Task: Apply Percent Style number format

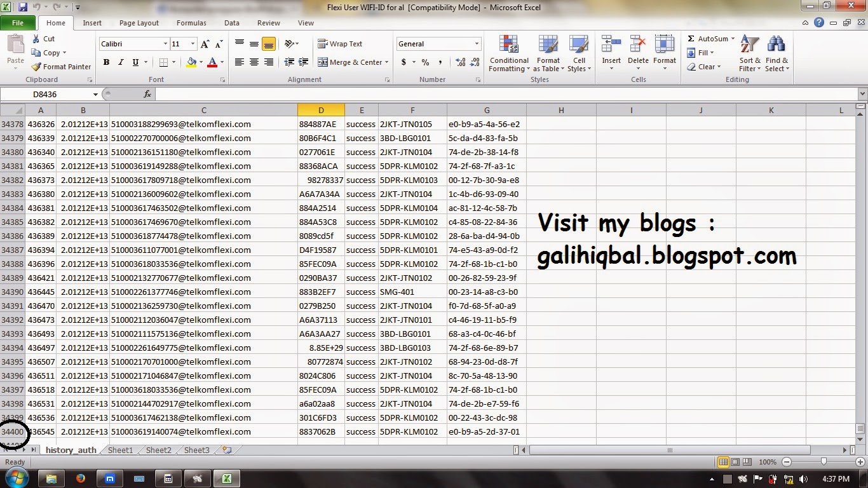Action: (425, 62)
